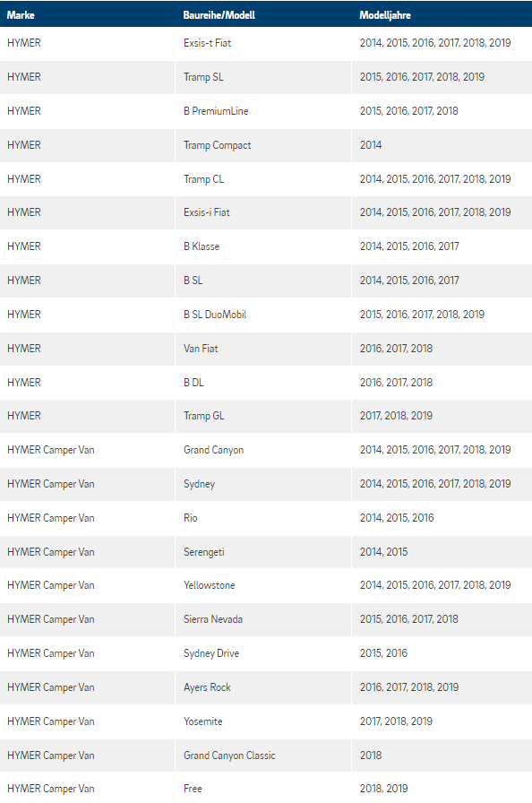Click the B PremiumLine model entry
Viewport: 532px width, 803px height.
(216, 111)
